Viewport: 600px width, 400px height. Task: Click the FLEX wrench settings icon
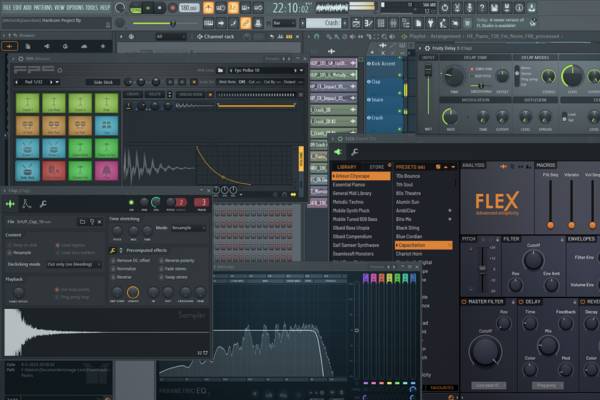355,152
